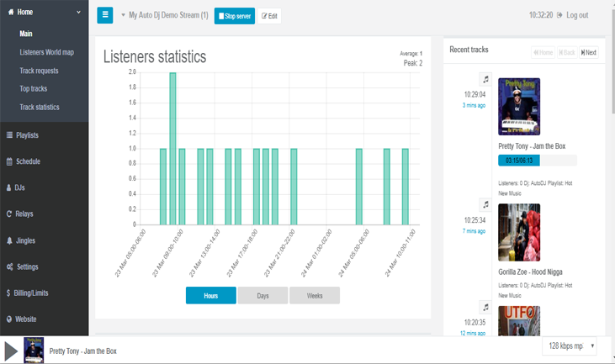Open the 128 kbps bitrate dropdown

[x=570, y=346]
